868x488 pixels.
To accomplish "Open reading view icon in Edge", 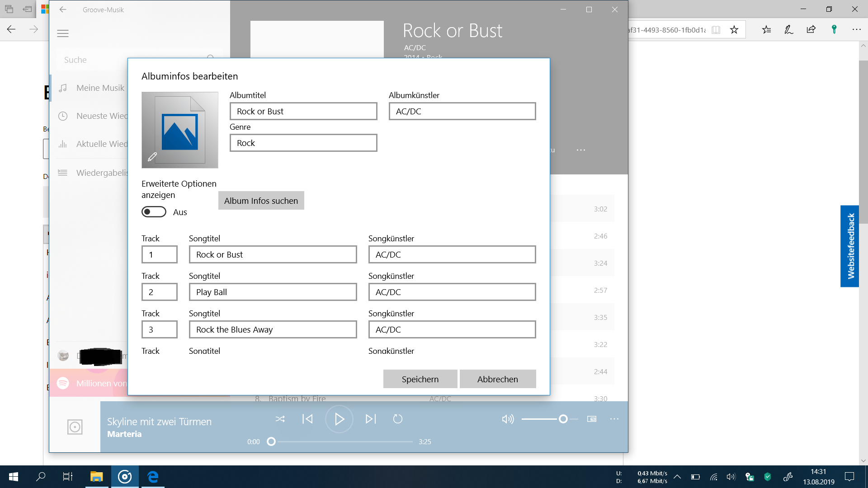I will [716, 30].
